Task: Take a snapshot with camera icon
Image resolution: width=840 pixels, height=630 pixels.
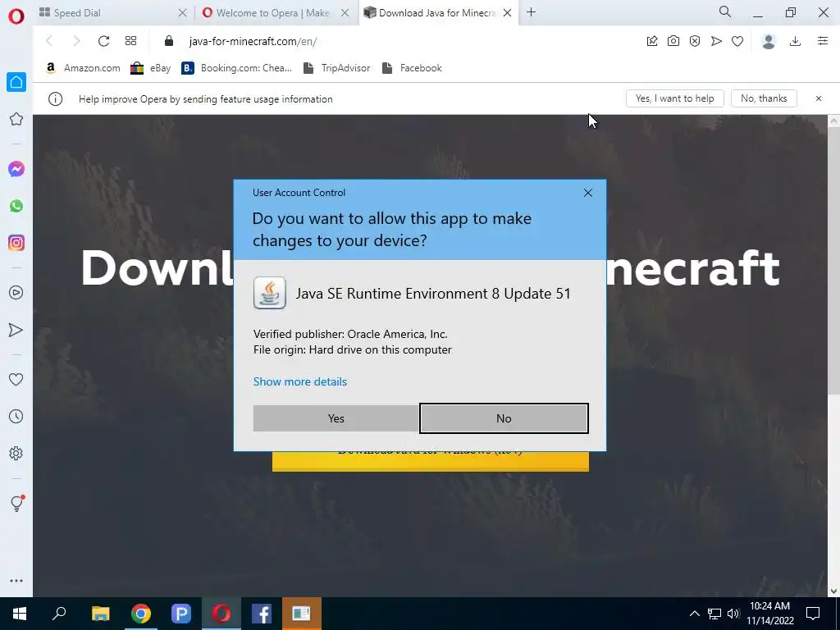Action: (x=673, y=41)
